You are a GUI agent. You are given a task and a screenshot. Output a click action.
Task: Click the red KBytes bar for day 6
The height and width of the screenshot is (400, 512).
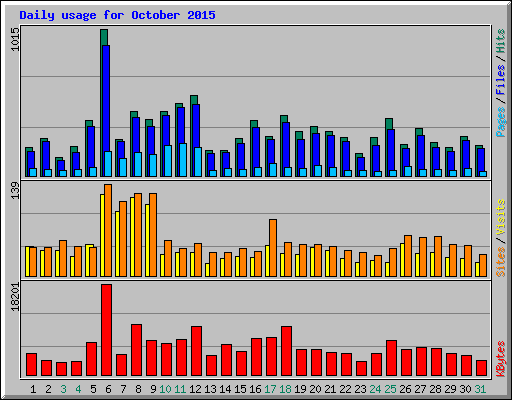(106, 330)
